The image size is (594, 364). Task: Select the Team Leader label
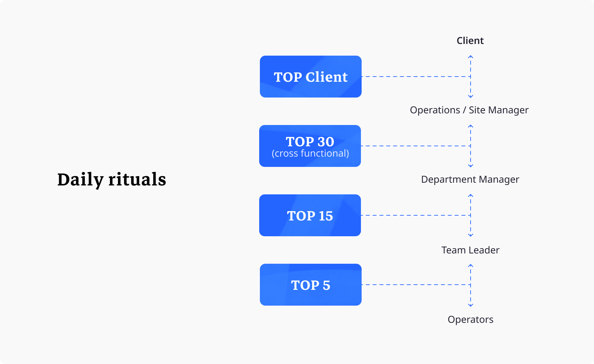(x=470, y=250)
